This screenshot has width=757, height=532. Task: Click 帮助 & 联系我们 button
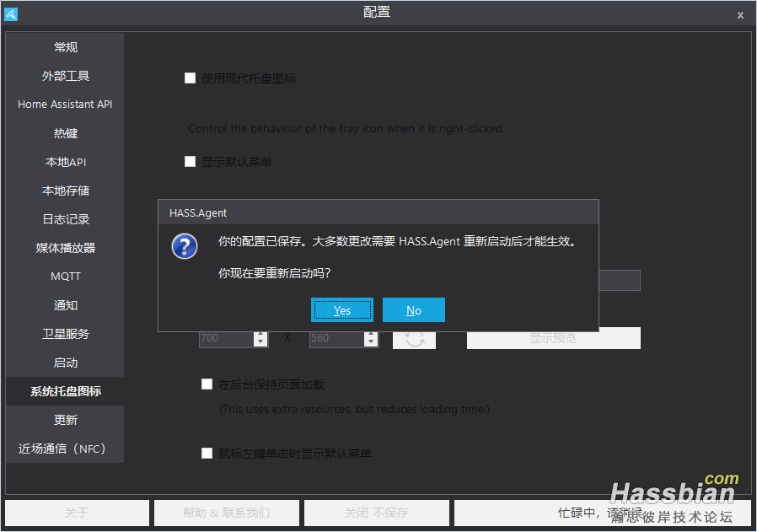click(x=227, y=513)
